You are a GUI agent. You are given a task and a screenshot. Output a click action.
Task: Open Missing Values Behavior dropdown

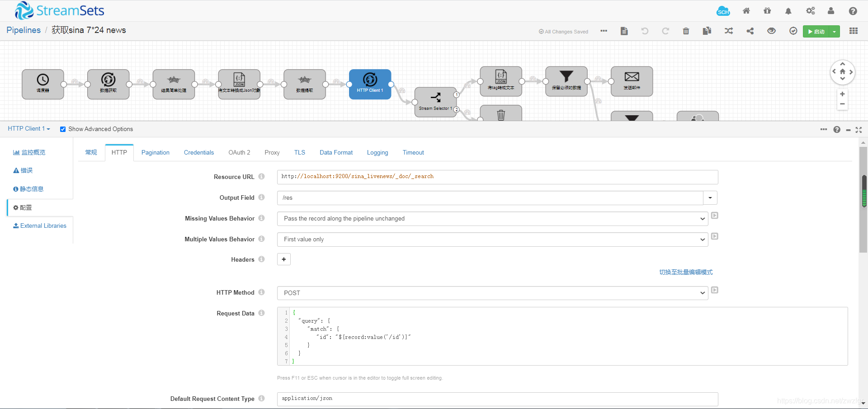(x=492, y=219)
